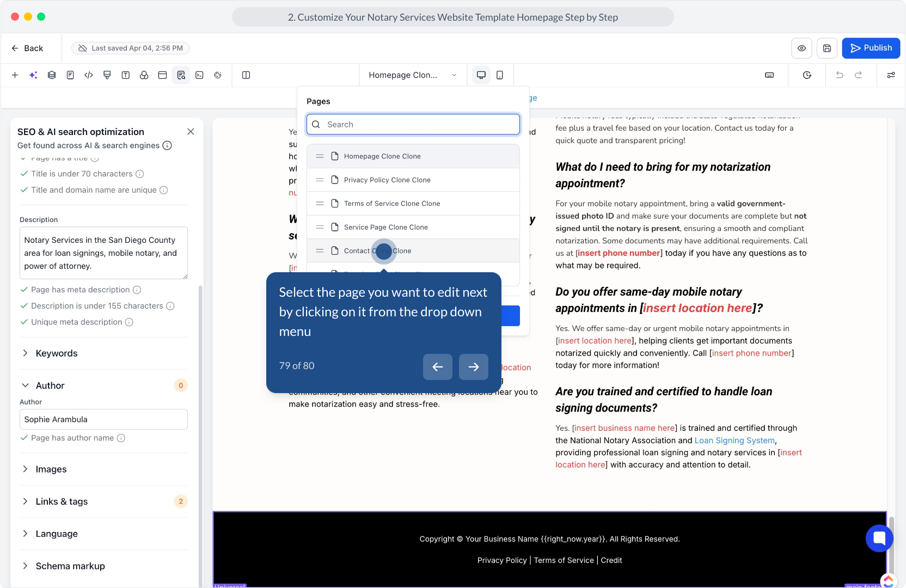Switch to mobile device view
Image resolution: width=906 pixels, height=588 pixels.
click(500, 75)
